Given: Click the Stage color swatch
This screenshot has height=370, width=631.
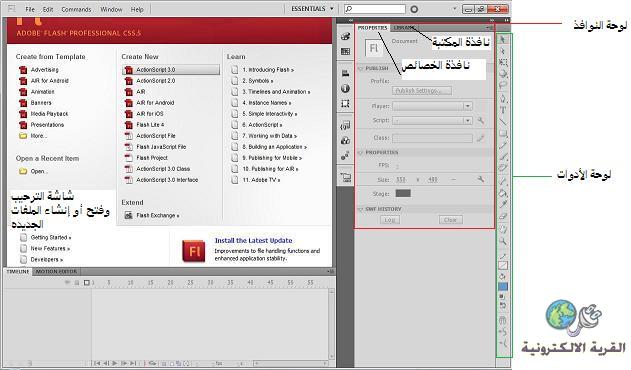Looking at the screenshot, I should click(x=403, y=194).
